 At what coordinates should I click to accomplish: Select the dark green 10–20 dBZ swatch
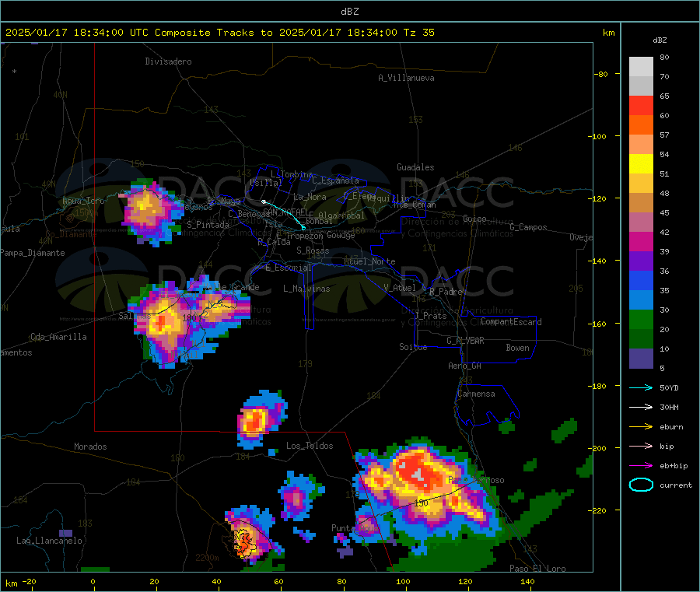(x=641, y=339)
